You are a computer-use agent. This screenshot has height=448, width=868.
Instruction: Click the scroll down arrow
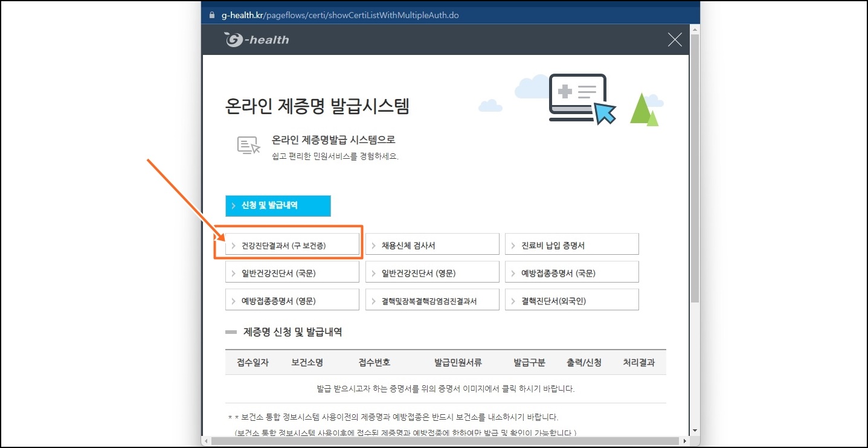point(695,430)
